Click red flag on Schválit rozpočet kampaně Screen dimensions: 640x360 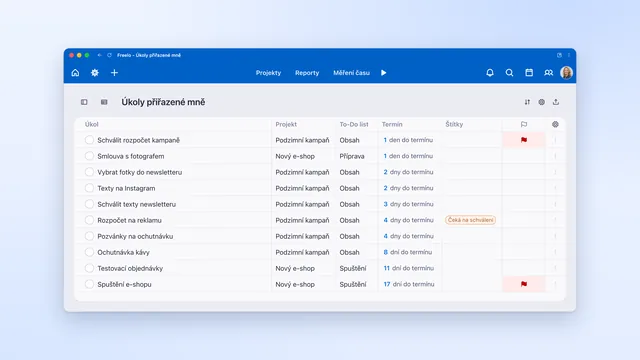[524, 140]
